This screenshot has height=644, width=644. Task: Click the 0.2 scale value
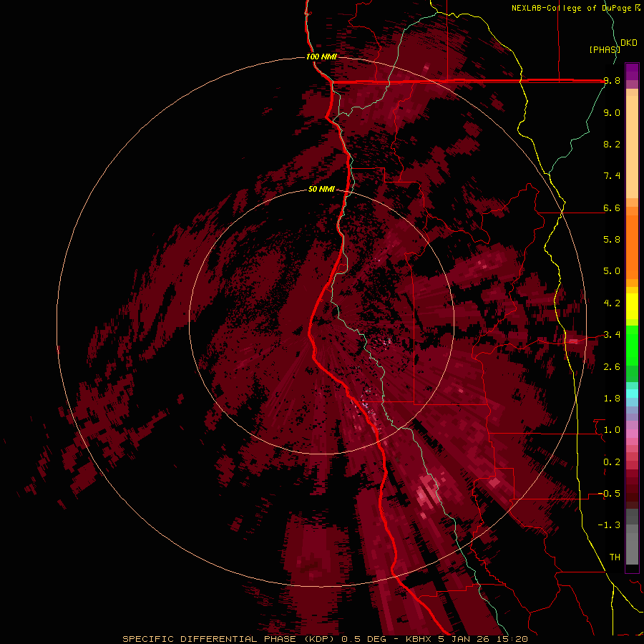click(x=612, y=462)
